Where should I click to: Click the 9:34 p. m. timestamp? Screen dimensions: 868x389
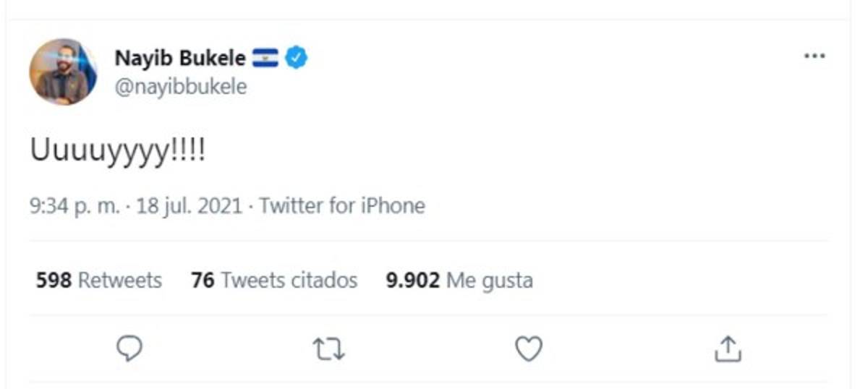pos(73,206)
